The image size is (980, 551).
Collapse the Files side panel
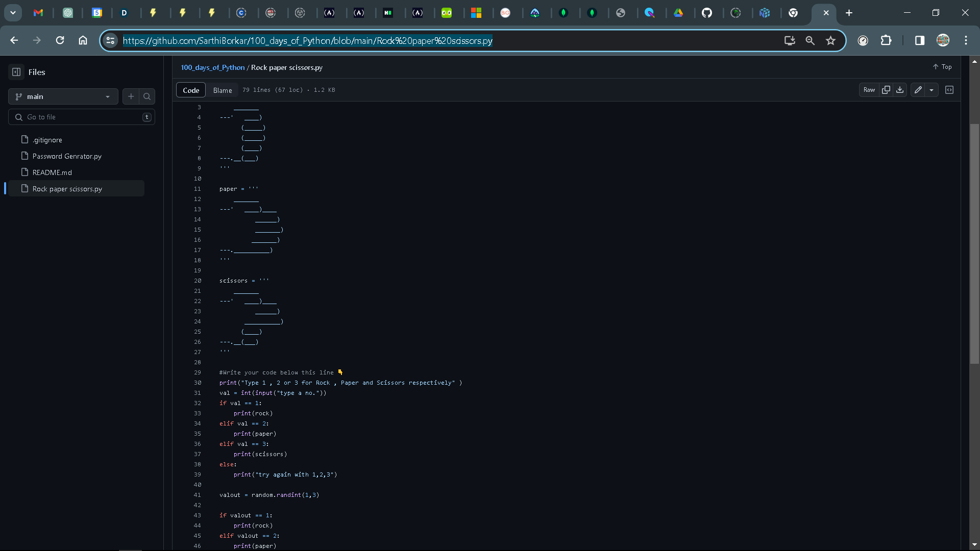tap(15, 72)
